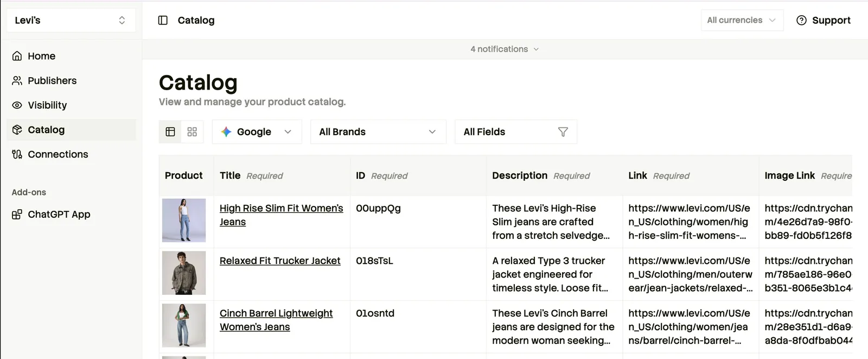Open the All Fields filter dropdown
This screenshot has width=868, height=359.
[516, 132]
